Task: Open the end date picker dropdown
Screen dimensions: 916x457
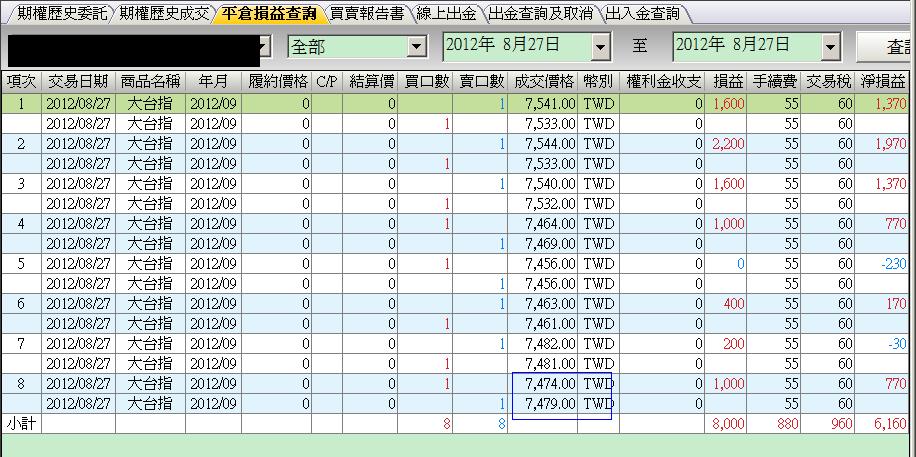Action: coord(830,47)
